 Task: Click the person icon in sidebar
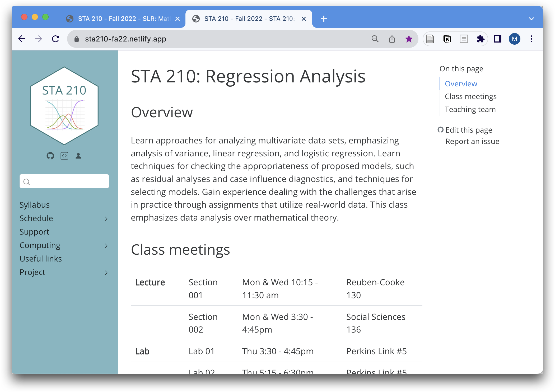[78, 156]
